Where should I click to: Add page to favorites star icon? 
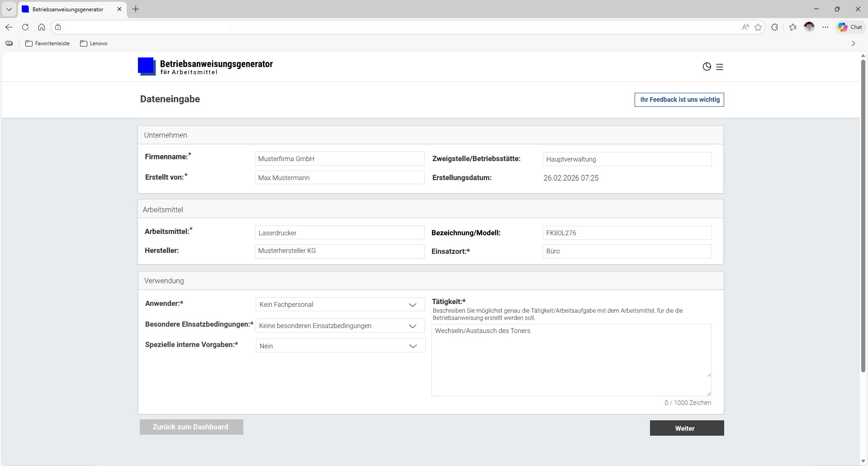pos(758,27)
